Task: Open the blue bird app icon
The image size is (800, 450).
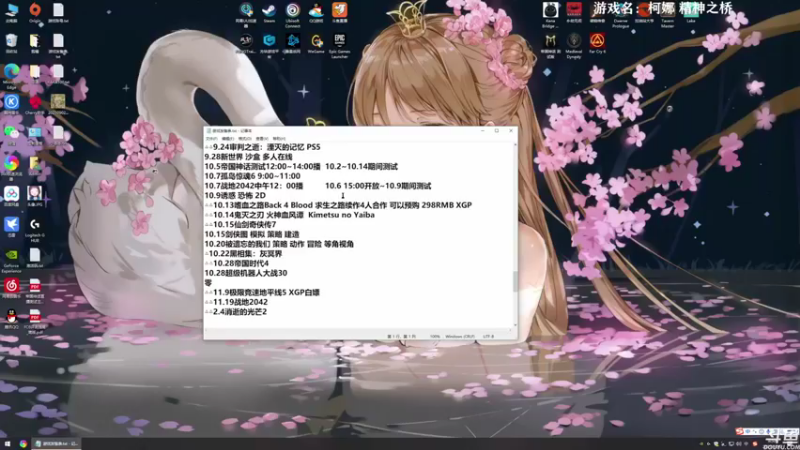Action: (x=11, y=227)
